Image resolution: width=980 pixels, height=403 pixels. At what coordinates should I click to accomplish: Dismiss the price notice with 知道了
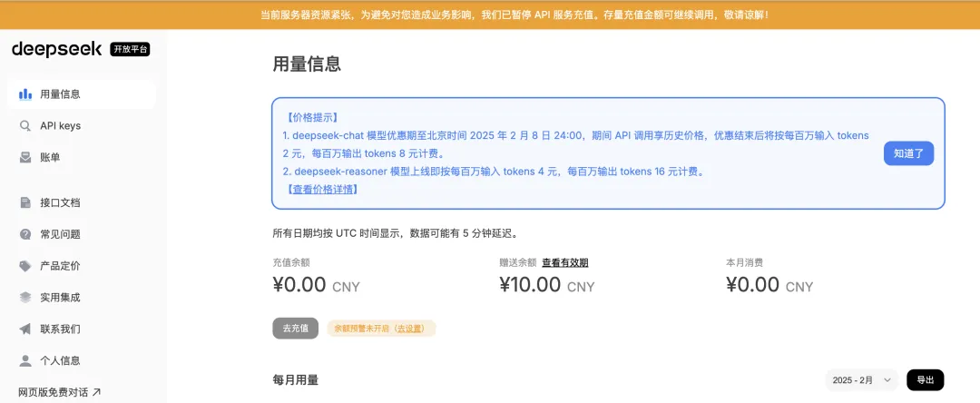[908, 153]
